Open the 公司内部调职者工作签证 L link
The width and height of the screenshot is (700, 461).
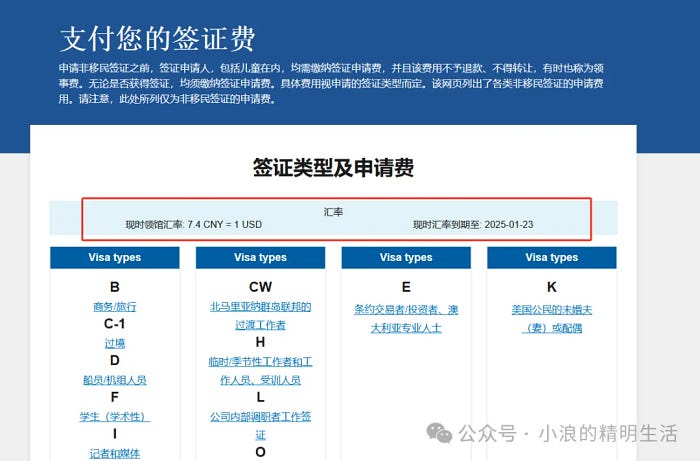pyautogui.click(x=260, y=425)
